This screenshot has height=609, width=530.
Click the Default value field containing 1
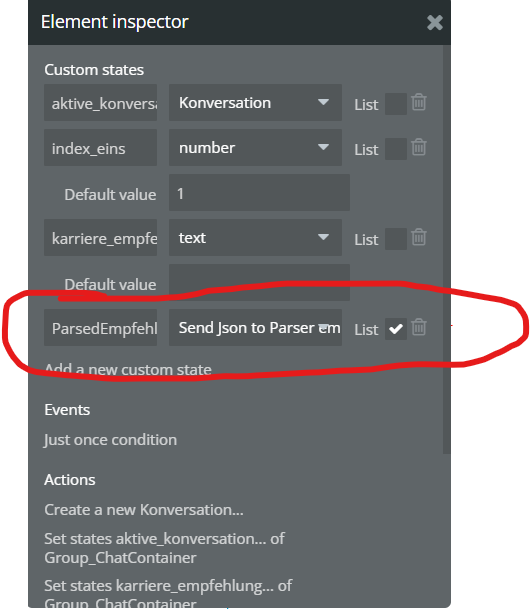[259, 193]
